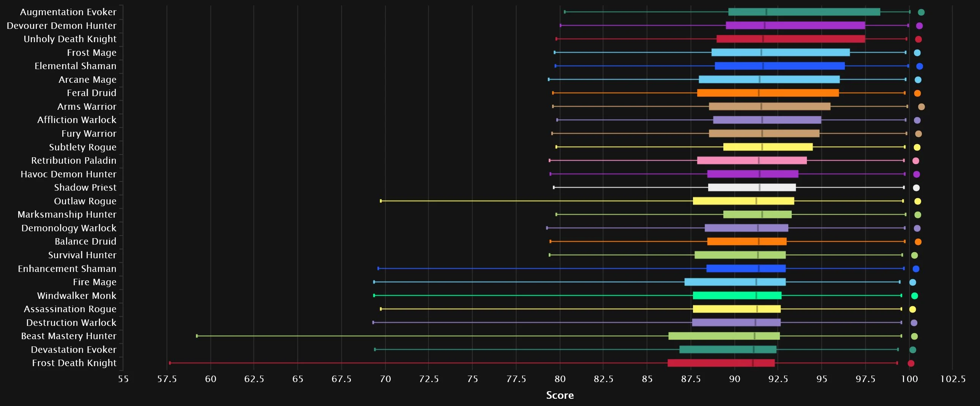Click the Augmentation Evoker outlier dot
This screenshot has width=980, height=406.
coord(921,12)
